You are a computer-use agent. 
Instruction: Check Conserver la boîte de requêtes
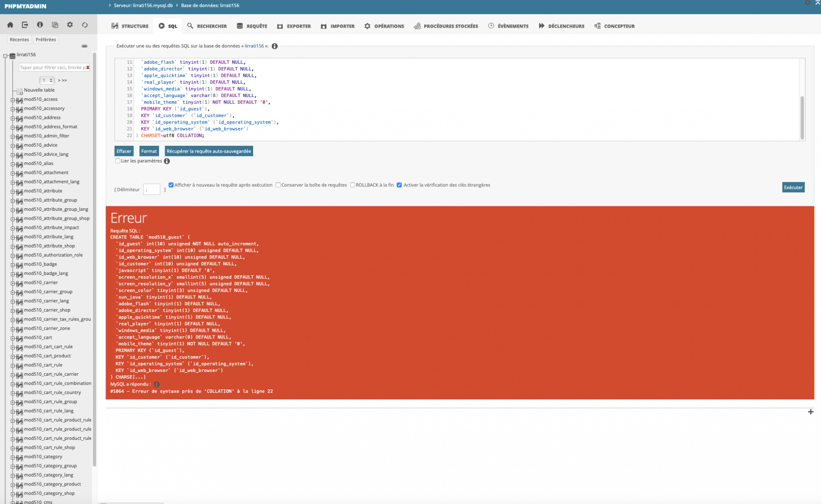pyautogui.click(x=278, y=185)
